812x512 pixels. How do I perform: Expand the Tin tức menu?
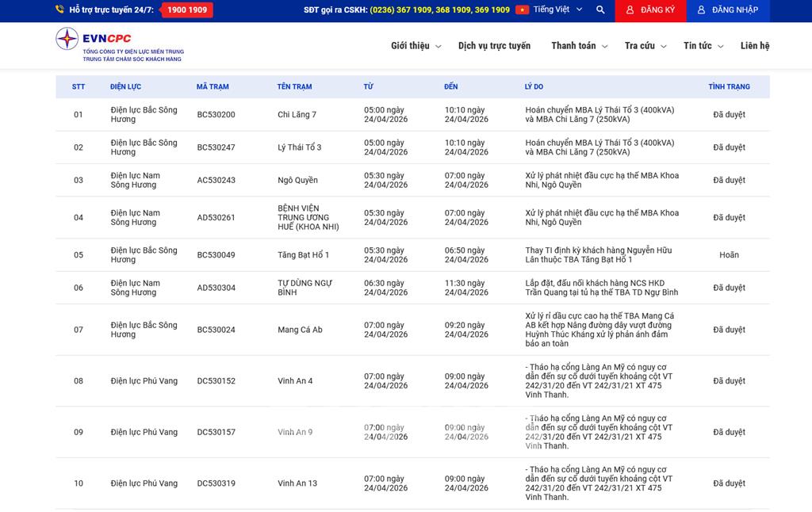tap(703, 46)
